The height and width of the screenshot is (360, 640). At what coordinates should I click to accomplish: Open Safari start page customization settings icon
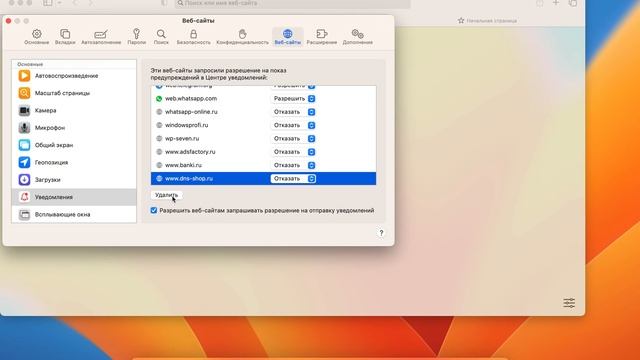point(569,303)
